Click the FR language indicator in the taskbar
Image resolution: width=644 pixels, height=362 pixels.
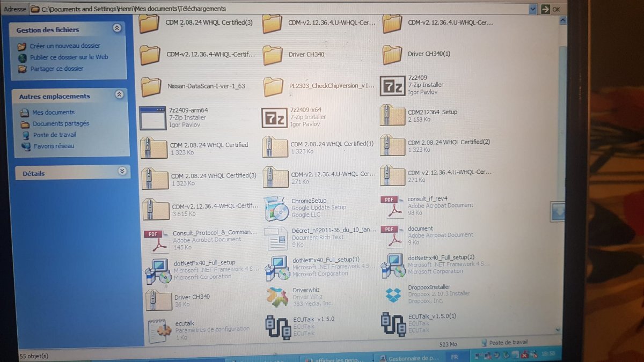click(455, 357)
